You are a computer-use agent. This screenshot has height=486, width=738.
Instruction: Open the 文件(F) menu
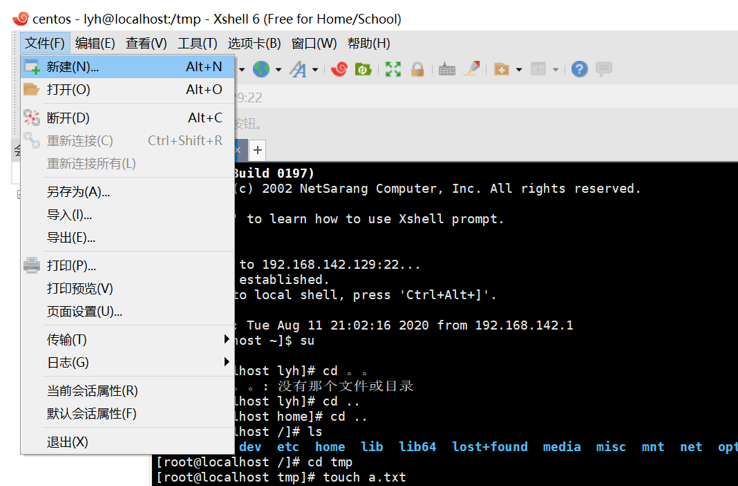[45, 43]
